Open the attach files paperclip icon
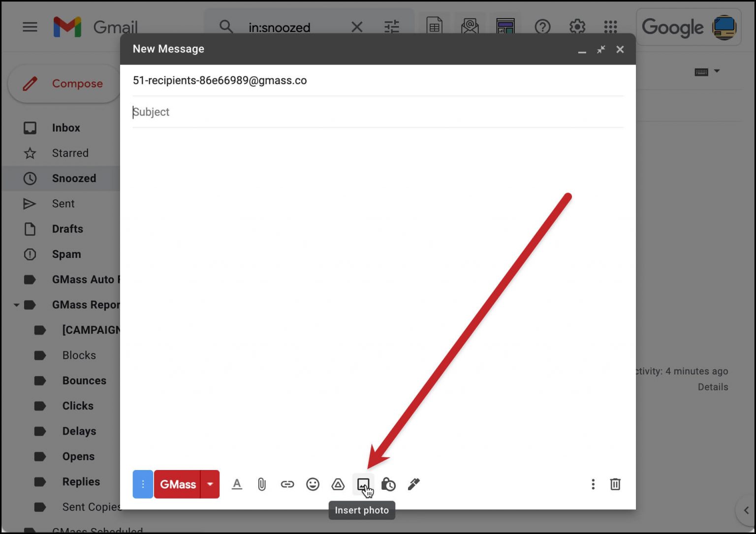This screenshot has height=534, width=756. click(262, 484)
